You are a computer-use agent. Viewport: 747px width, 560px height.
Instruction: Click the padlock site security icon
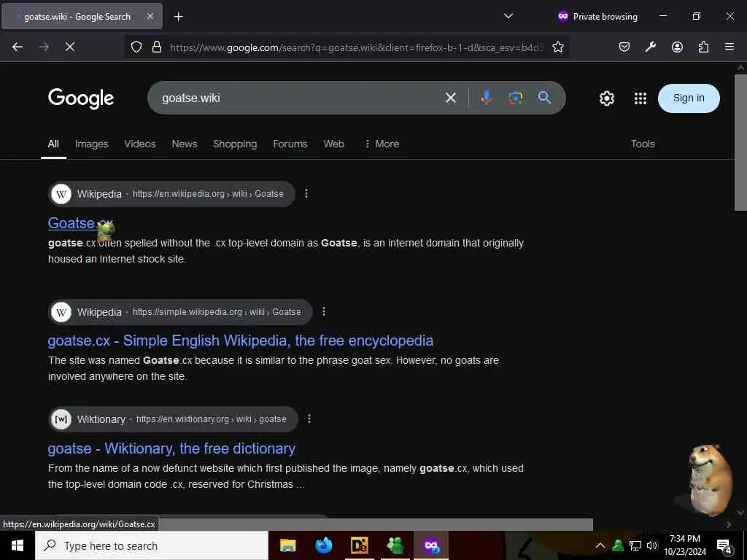[157, 47]
